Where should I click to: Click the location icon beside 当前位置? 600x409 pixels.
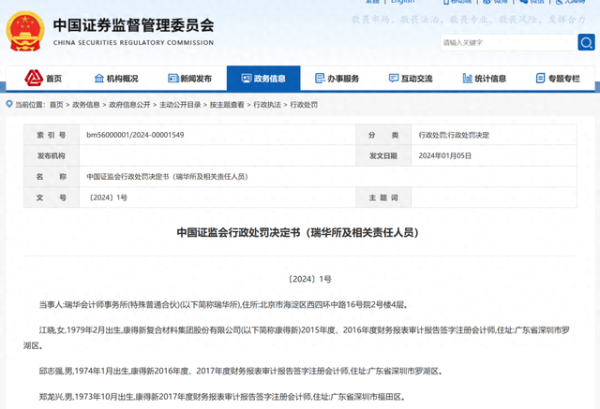click(9, 103)
